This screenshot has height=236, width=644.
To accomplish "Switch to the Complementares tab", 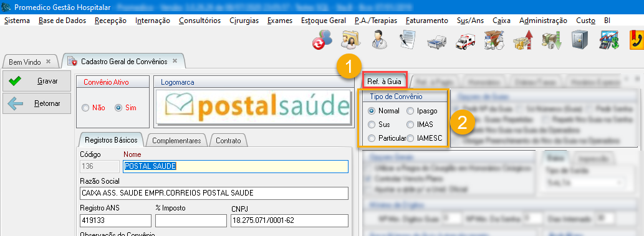I will click(176, 140).
